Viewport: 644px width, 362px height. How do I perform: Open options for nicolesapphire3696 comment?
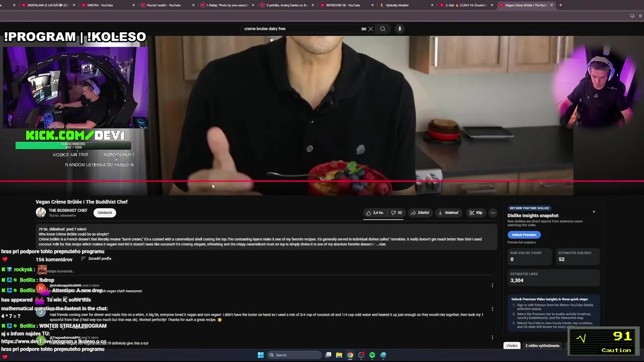pos(493,286)
